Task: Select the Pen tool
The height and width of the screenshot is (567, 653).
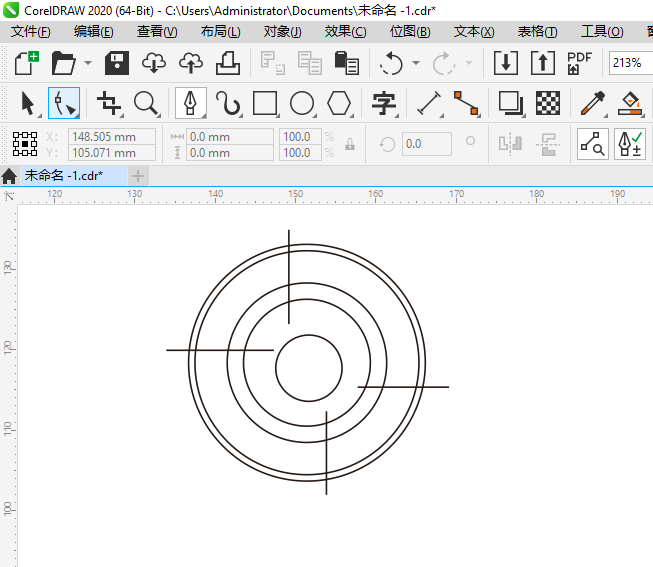Action: pyautogui.click(x=190, y=103)
